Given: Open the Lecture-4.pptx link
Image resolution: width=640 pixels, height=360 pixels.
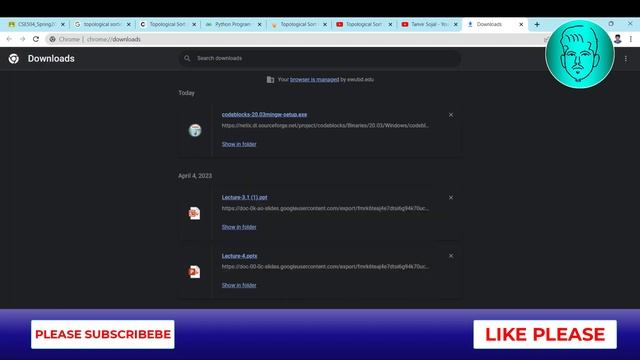Looking at the screenshot, I should click(239, 256).
